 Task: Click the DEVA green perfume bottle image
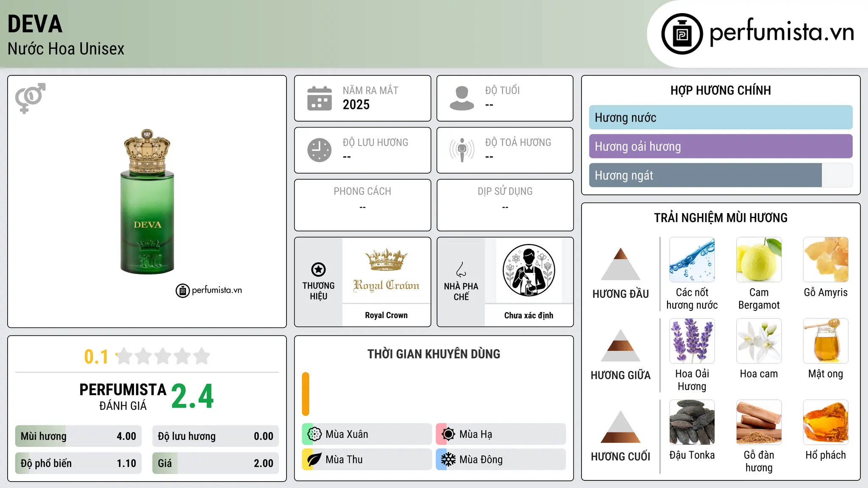(x=147, y=202)
